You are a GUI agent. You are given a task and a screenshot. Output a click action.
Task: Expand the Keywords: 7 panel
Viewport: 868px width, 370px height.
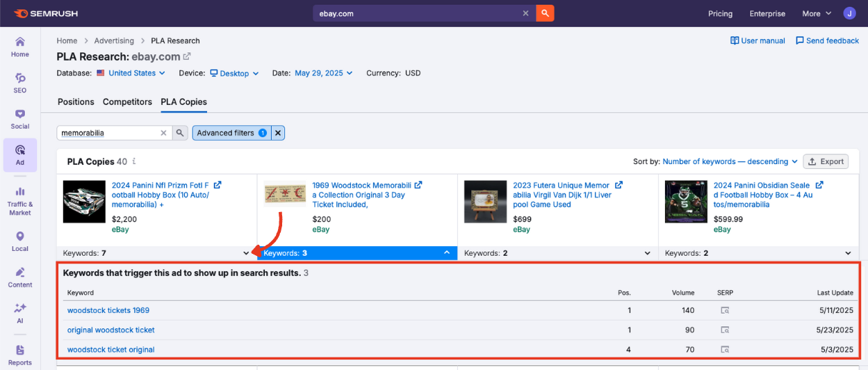coord(246,253)
